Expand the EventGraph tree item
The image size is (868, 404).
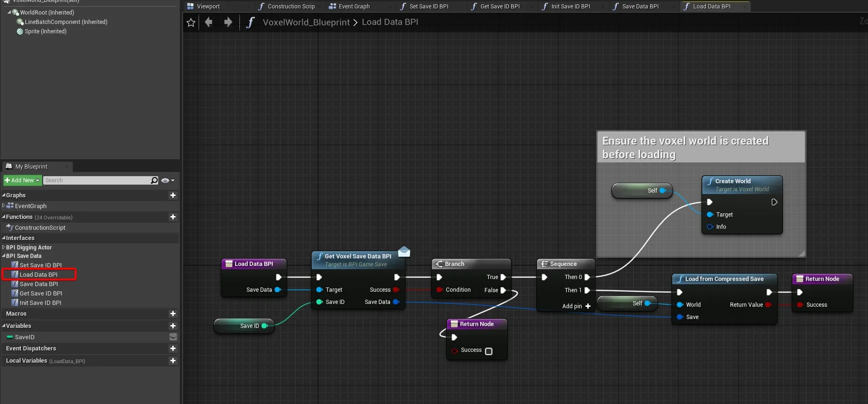click(4, 206)
